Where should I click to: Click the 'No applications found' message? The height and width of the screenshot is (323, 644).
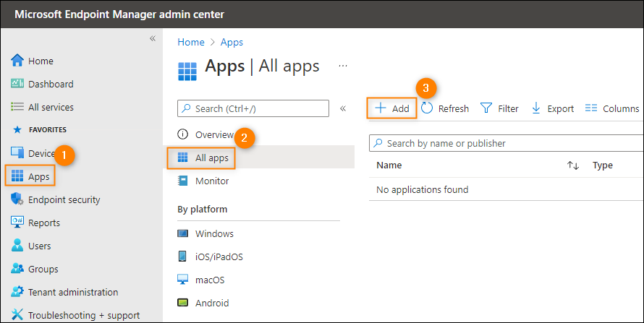(x=422, y=189)
